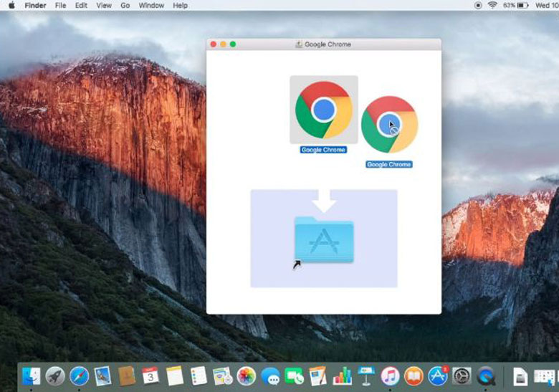Open Mail stamp icon in Dock
The width and height of the screenshot is (559, 392).
pos(103,376)
